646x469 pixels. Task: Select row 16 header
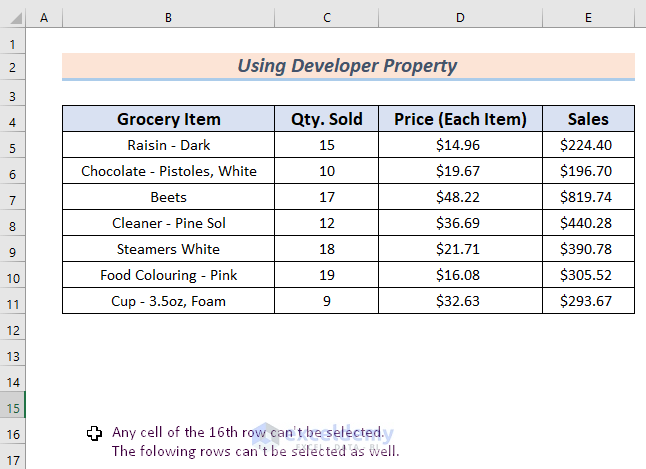tap(12, 433)
